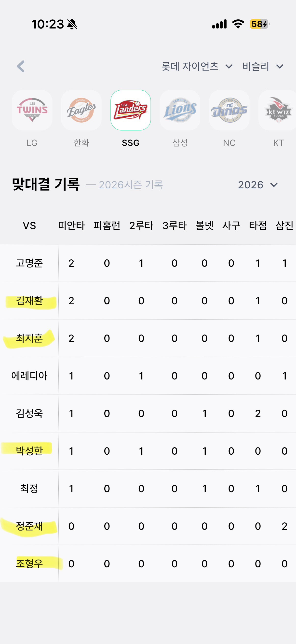Select the SSG Landers team logo
The image size is (296, 644).
pos(131,110)
